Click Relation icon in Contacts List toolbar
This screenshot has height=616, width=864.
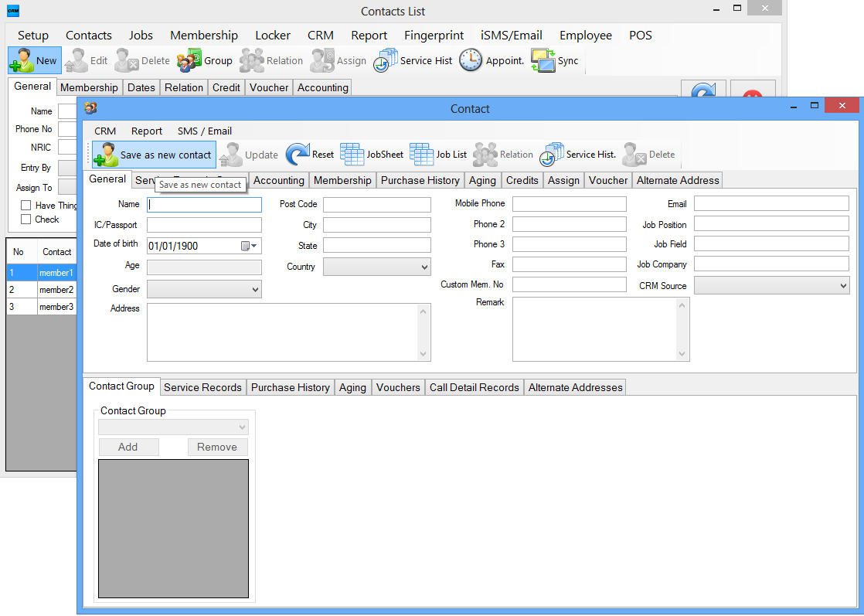coord(252,60)
